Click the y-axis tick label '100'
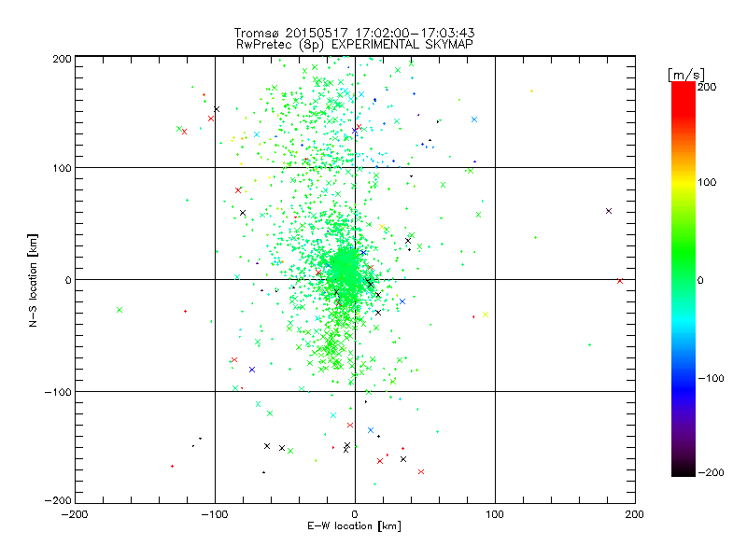 pyautogui.click(x=62, y=169)
